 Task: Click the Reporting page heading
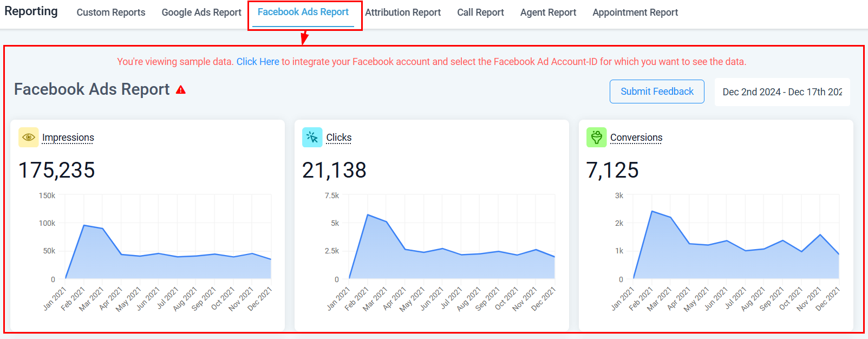pos(31,11)
